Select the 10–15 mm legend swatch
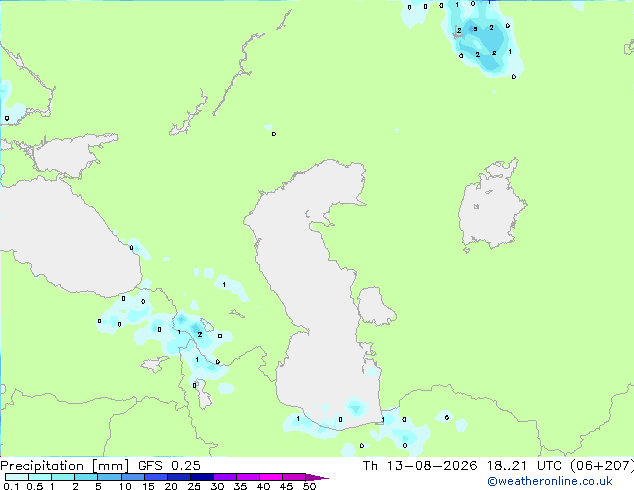 pos(133,477)
